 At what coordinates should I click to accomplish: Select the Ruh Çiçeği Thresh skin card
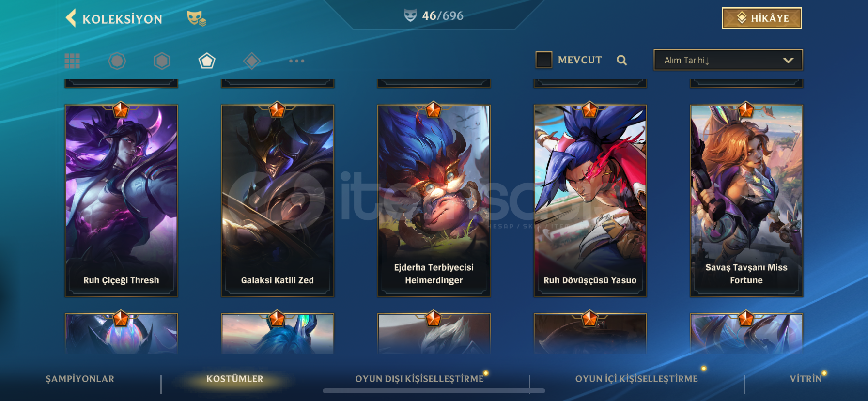(121, 200)
